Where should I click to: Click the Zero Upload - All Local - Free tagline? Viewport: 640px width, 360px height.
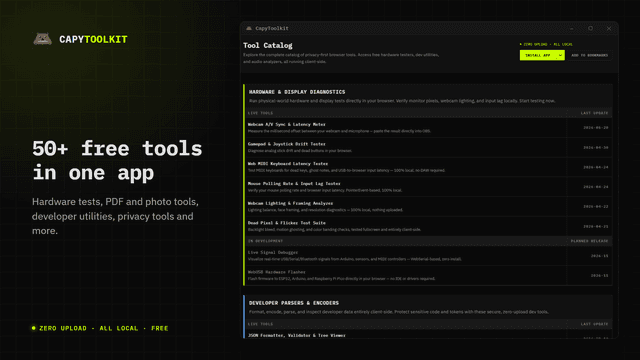point(104,328)
